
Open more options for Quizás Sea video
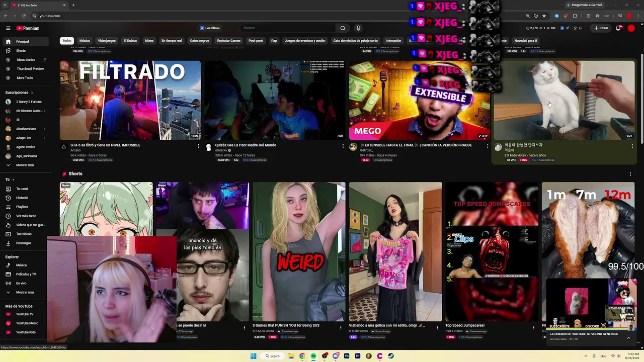(x=343, y=146)
